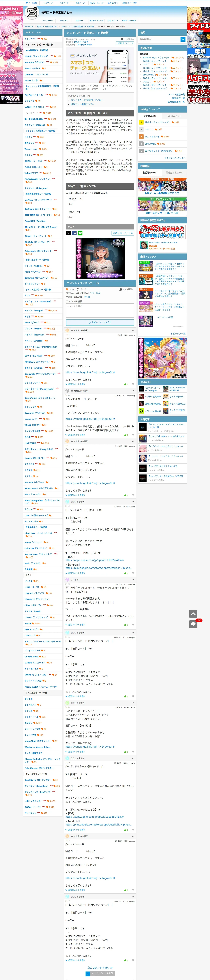Share the page on X
The width and height of the screenshot is (210, 980).
68,233
